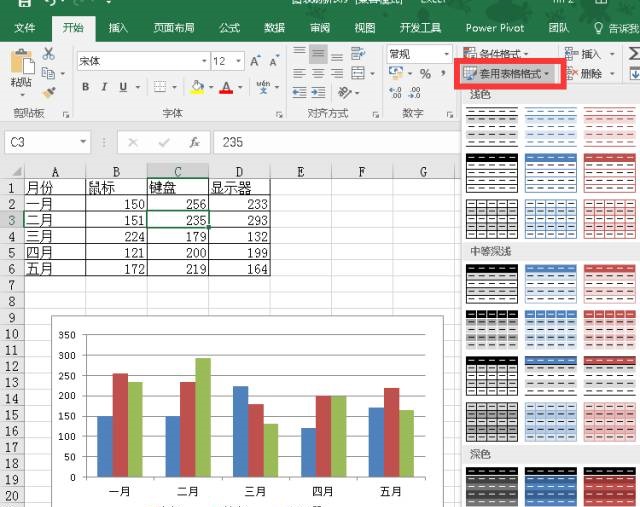Click the text orientation icon

pos(344,93)
